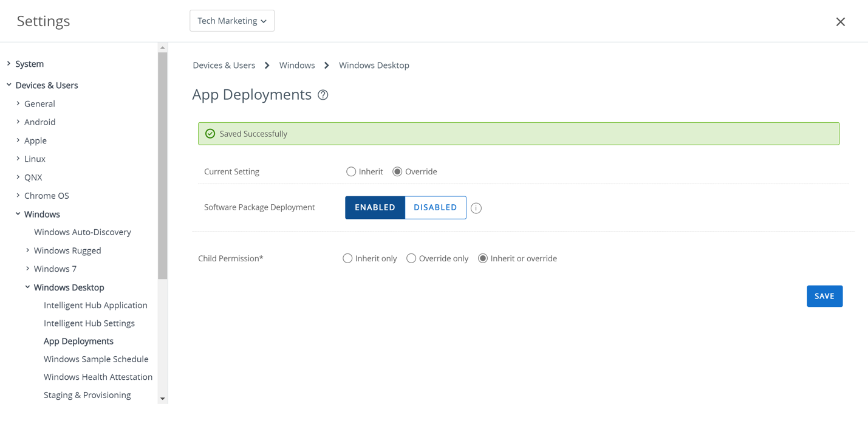Choose Inherit only under Child Permission

(347, 258)
